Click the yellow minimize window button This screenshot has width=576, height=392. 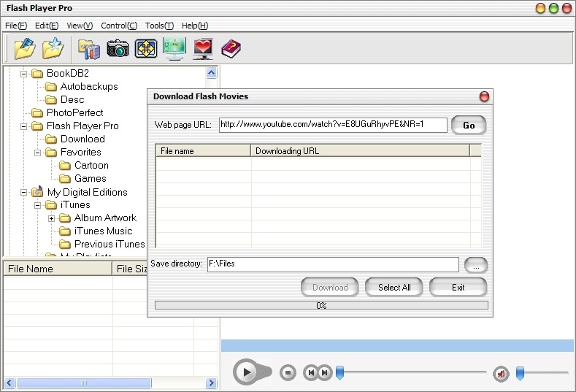(x=540, y=8)
